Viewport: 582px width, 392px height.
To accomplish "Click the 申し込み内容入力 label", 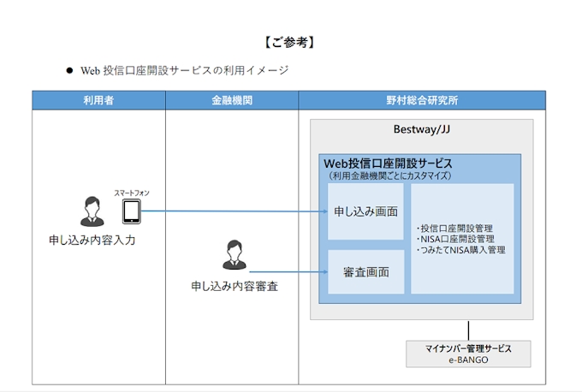I will coord(92,240).
